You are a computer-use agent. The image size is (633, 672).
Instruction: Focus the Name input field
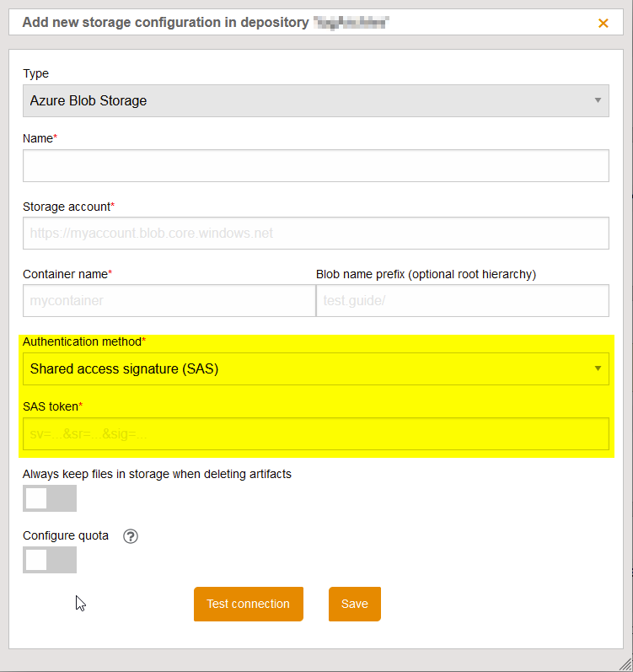tap(315, 165)
